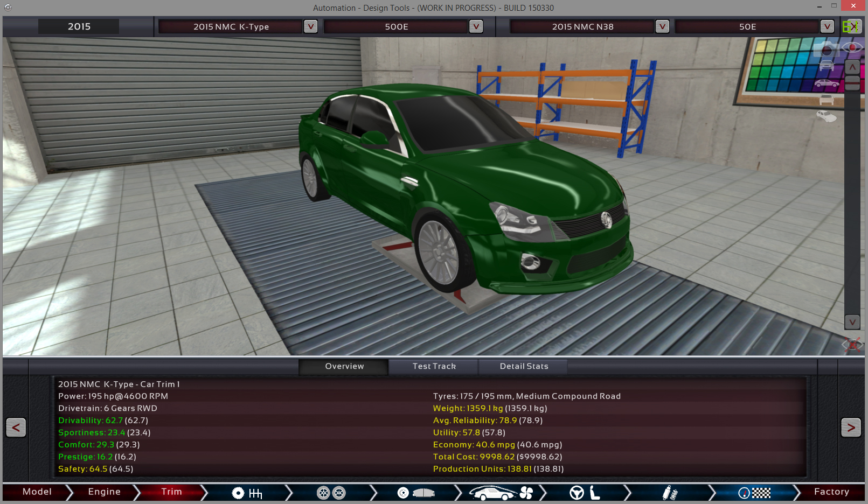Expand the 50E engine variant dropdown arrow

(x=827, y=26)
